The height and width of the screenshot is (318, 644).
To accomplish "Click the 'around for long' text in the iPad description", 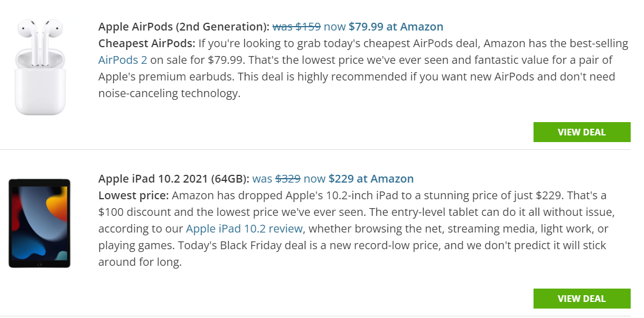I will (x=140, y=262).
